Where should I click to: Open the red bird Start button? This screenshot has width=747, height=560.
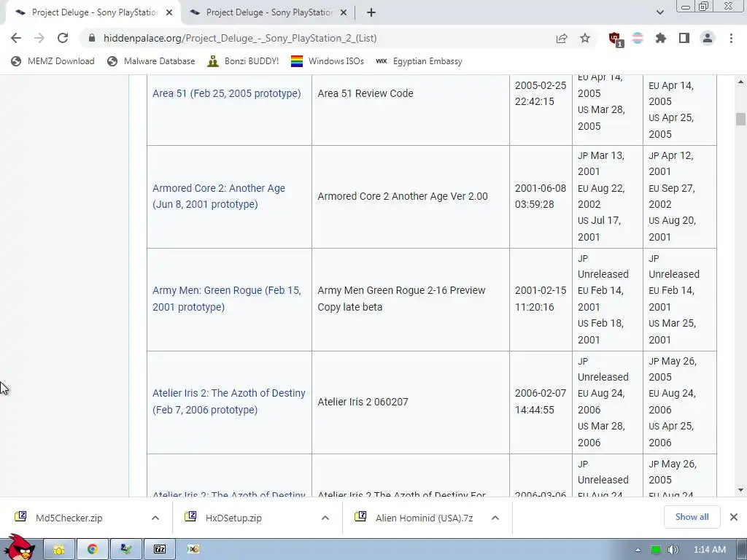19,547
